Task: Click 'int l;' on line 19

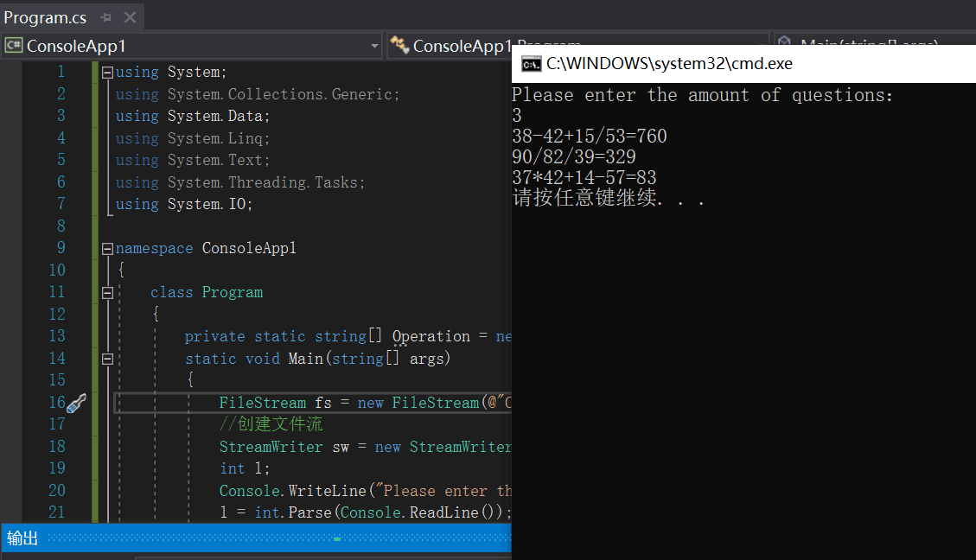Action: click(x=245, y=468)
